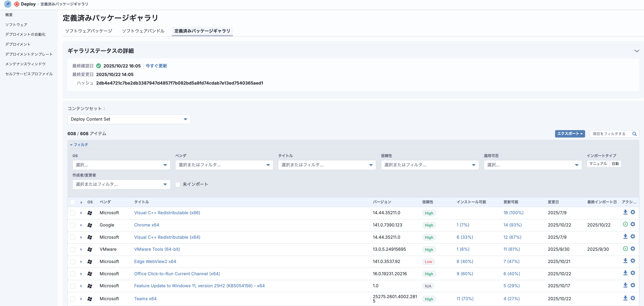Open メンテナンスウィンドウ in sidebar
Viewport: 644px width, 306px height.
(x=25, y=64)
